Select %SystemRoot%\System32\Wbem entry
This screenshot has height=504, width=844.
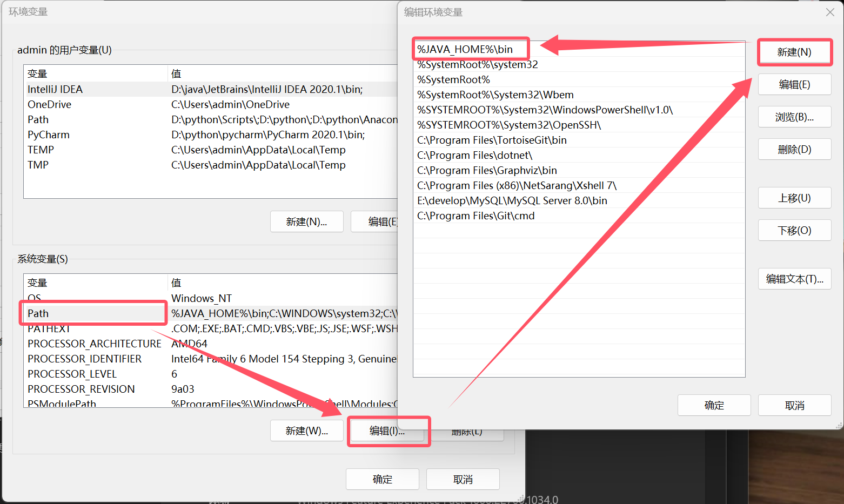point(579,95)
